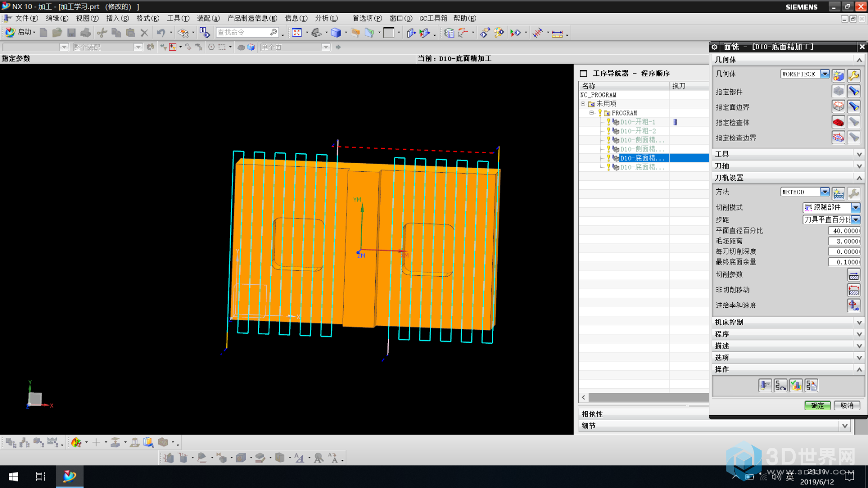
Task: Click the Start (启动) application button
Action: tap(20, 32)
